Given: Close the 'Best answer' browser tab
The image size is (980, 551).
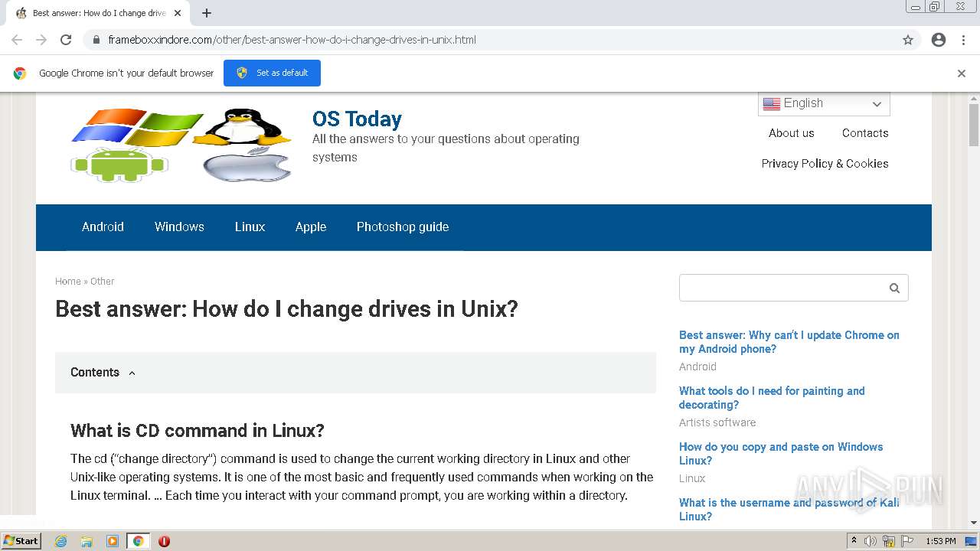Looking at the screenshot, I should 178,13.
